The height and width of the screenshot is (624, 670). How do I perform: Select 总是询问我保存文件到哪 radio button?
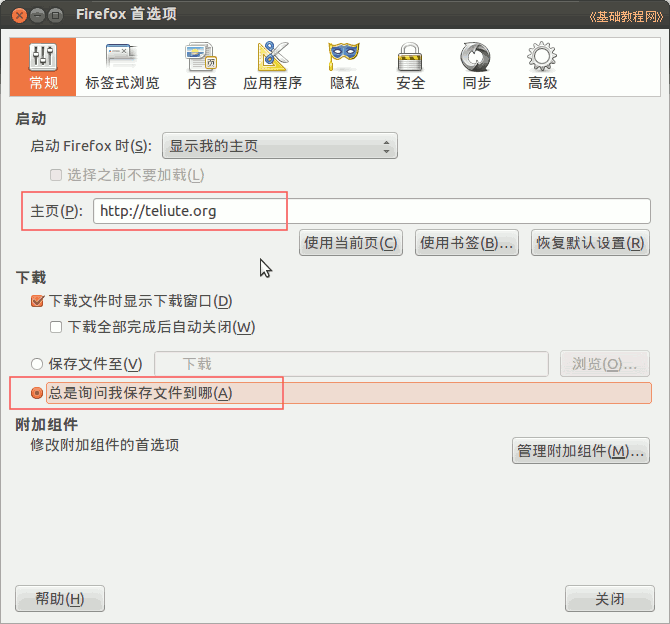pos(37,393)
